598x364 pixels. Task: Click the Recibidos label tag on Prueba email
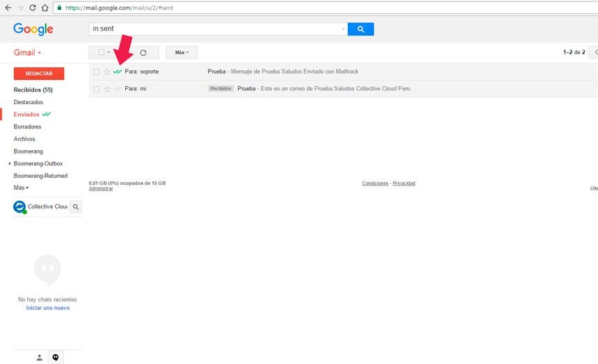(x=221, y=88)
